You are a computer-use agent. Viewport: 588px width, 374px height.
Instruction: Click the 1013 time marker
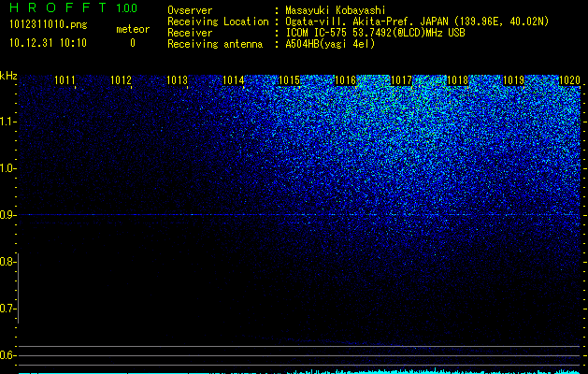pyautogui.click(x=177, y=80)
